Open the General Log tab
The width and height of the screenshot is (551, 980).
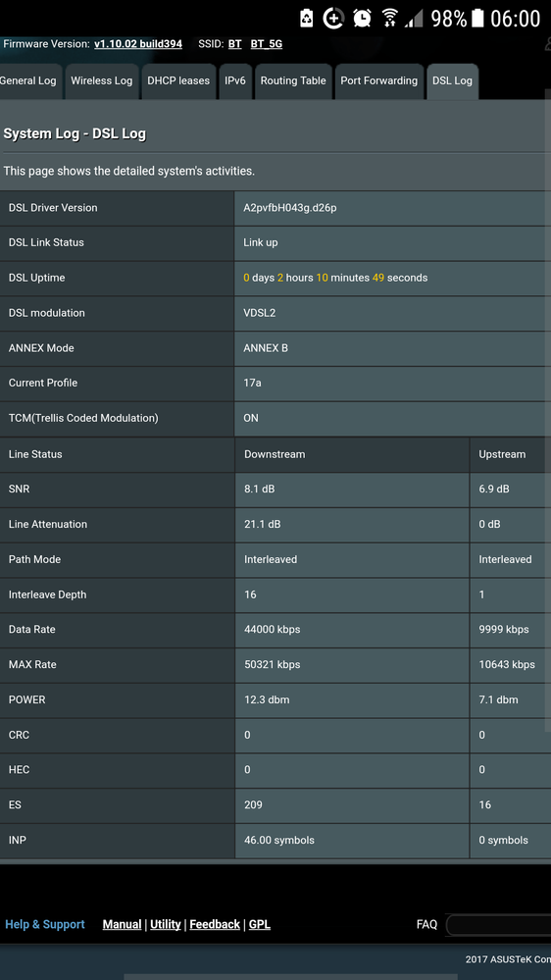(x=29, y=81)
